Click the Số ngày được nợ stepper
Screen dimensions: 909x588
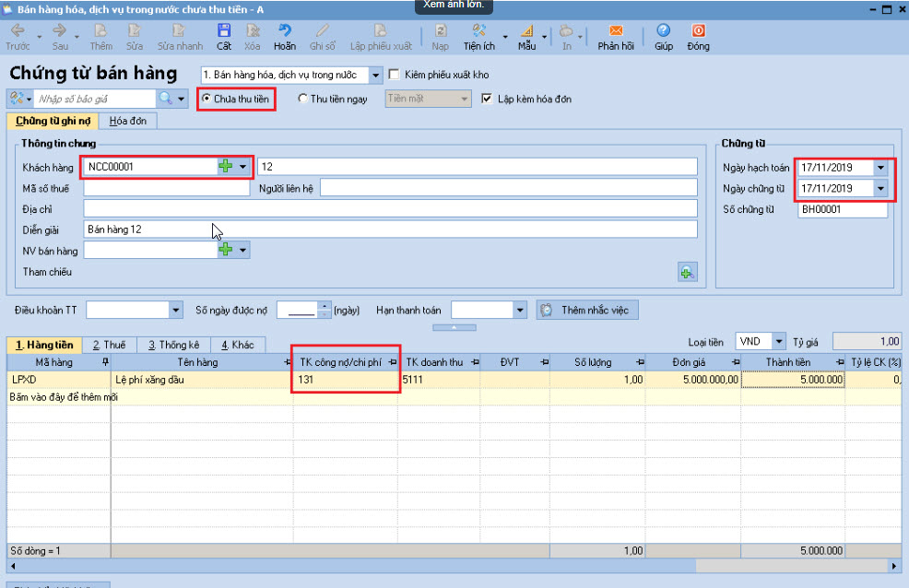(x=325, y=310)
